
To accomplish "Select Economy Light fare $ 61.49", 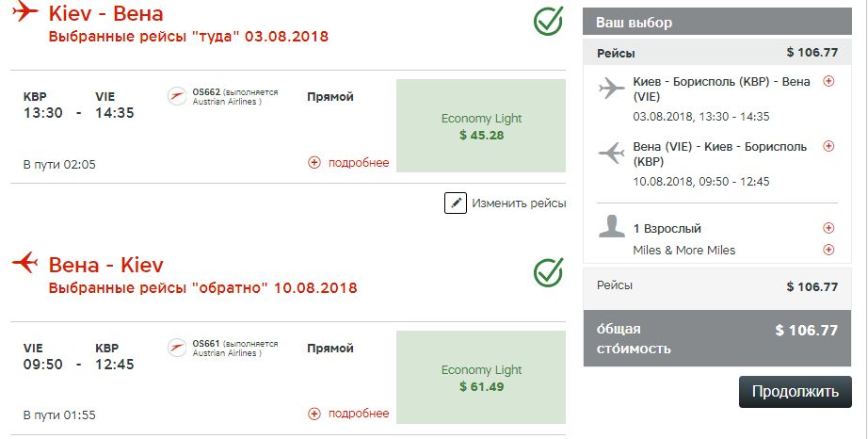I will coord(481,378).
